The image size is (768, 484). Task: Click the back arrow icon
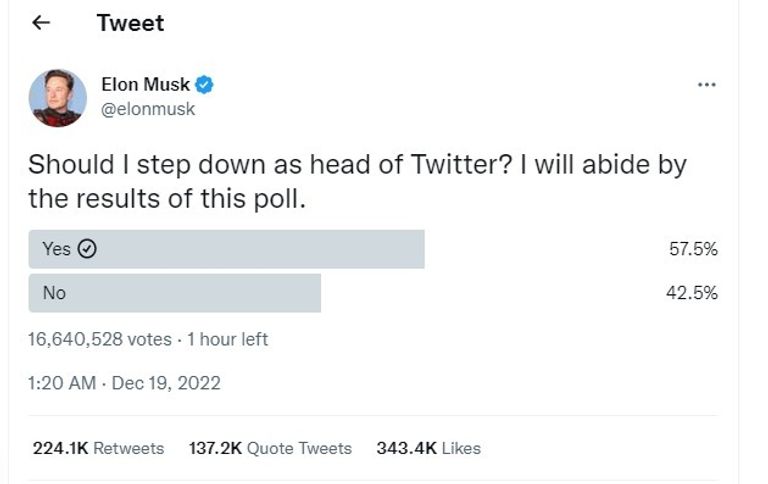pos(41,23)
